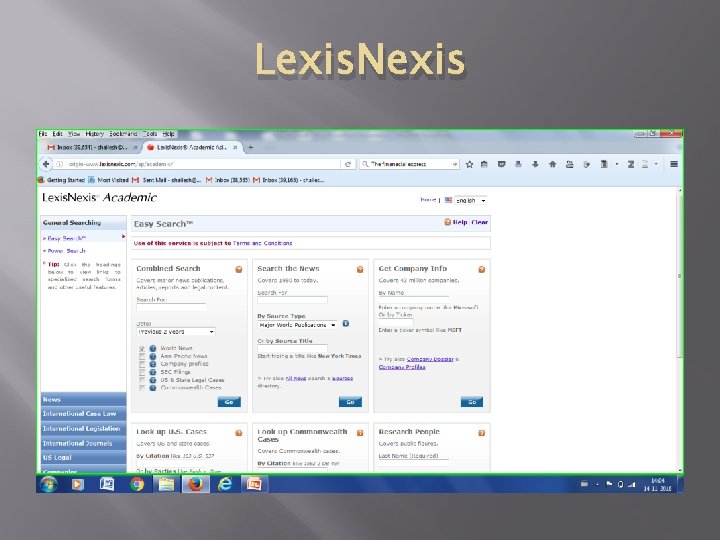Launch Chrome from the taskbar
The image size is (720, 540).
pyautogui.click(x=137, y=484)
